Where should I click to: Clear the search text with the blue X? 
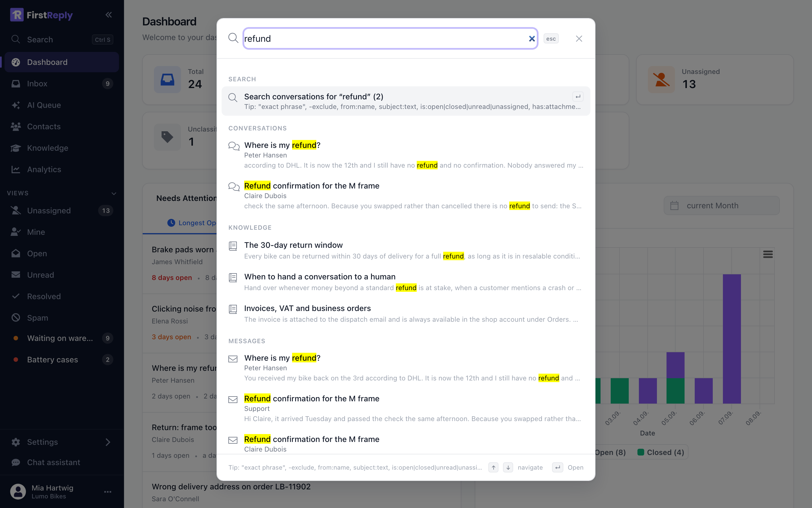(532, 39)
